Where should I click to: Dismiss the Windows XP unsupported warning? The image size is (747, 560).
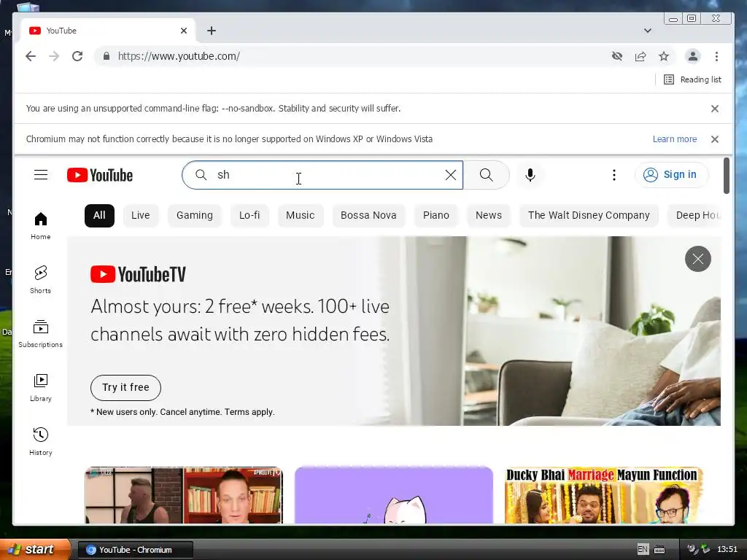click(715, 139)
